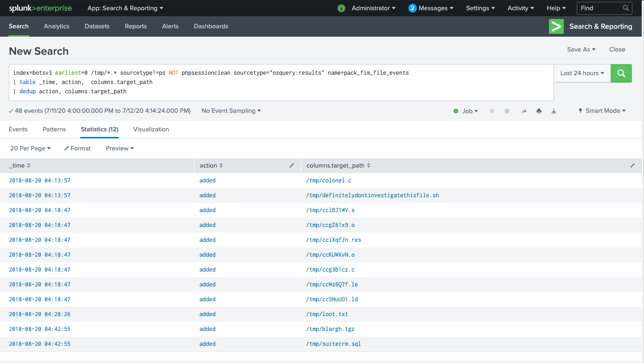Print the search results
This screenshot has width=644, height=363.
point(539,111)
